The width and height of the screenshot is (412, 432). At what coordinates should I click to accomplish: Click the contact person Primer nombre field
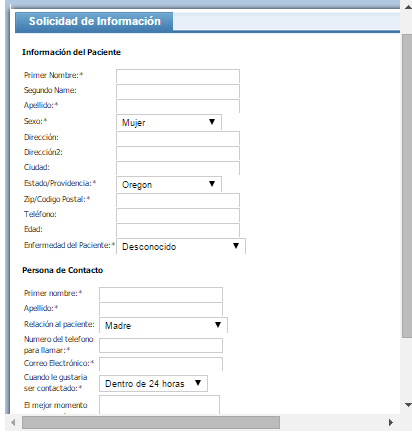click(161, 294)
